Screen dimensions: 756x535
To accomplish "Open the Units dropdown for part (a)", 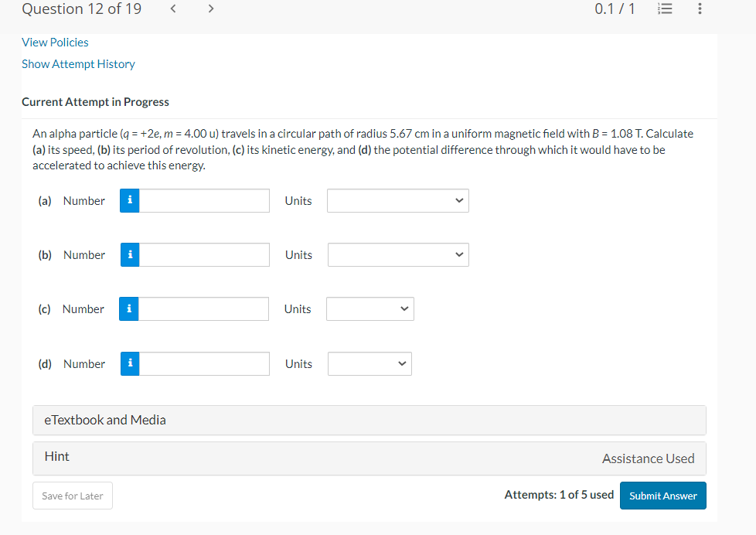I will click(398, 201).
